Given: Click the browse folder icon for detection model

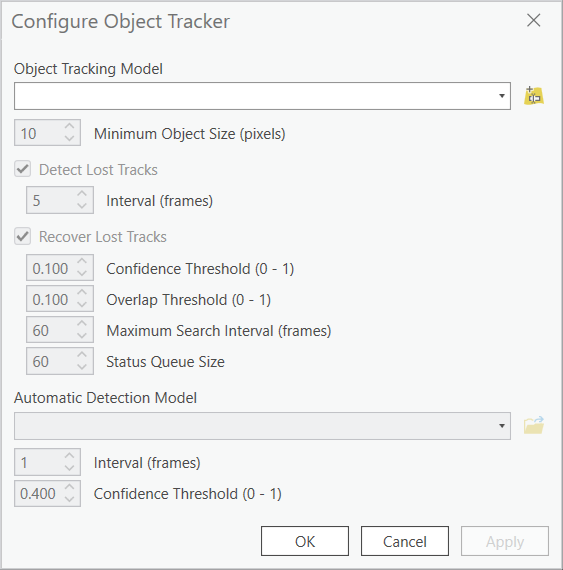Looking at the screenshot, I should tap(534, 426).
